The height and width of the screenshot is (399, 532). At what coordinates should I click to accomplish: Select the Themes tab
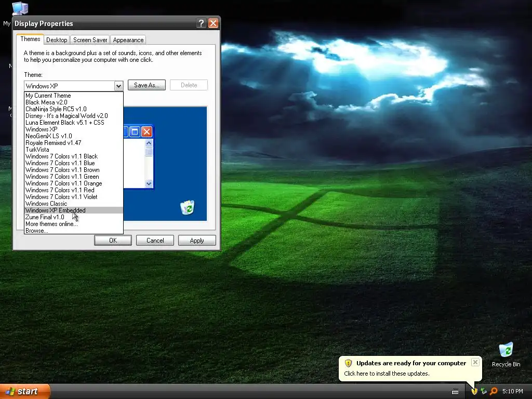click(30, 39)
